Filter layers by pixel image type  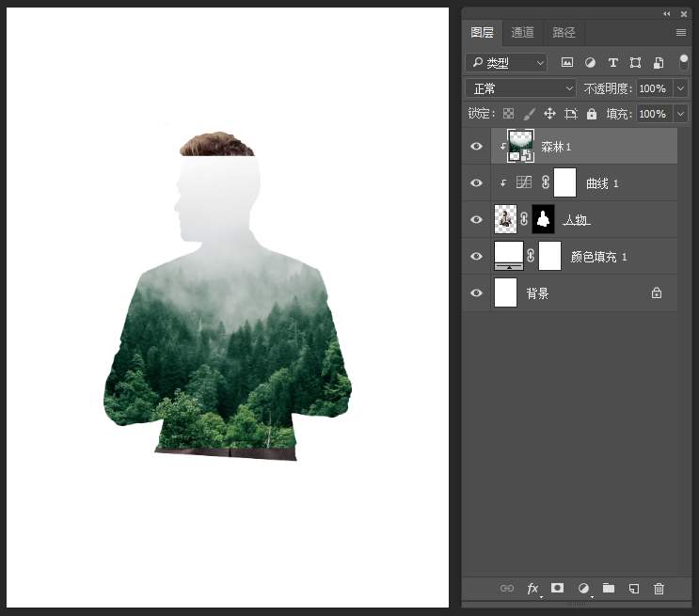(566, 62)
